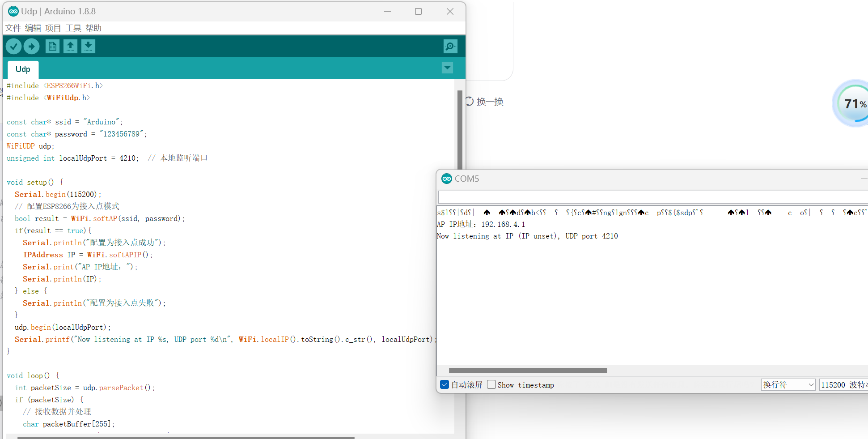The width and height of the screenshot is (868, 439).
Task: Minimize the Arduino Udp window
Action: 387,11
